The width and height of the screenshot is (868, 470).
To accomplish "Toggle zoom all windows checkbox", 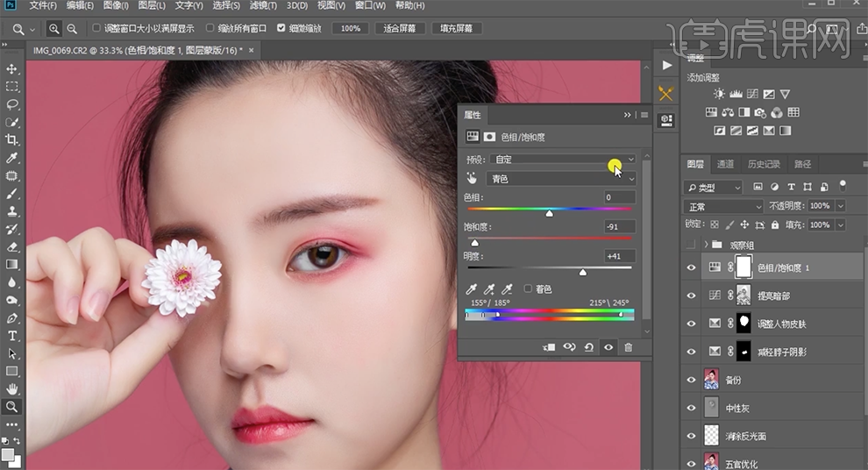I will pyautogui.click(x=210, y=28).
